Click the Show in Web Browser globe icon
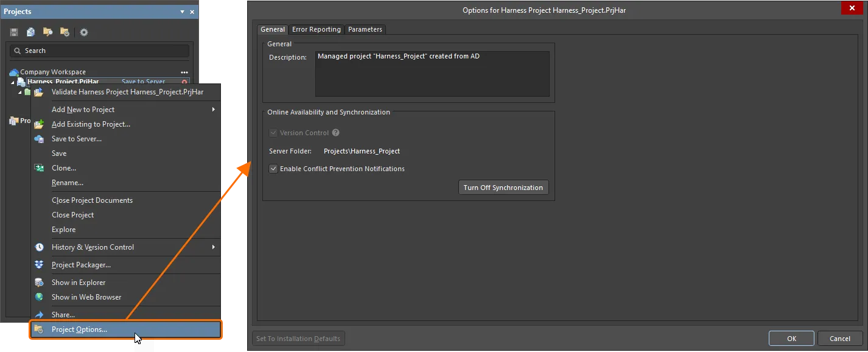Image resolution: width=868 pixels, height=352 pixels. tap(39, 297)
